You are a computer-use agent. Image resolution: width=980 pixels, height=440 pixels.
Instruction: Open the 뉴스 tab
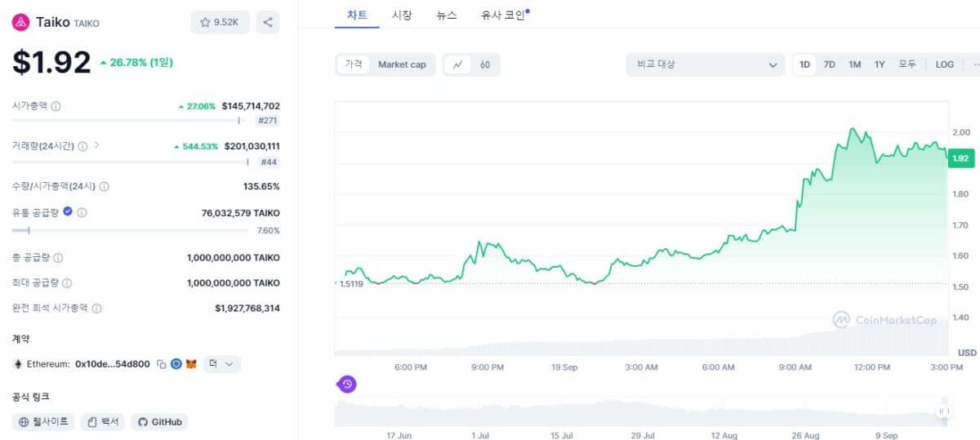447,15
